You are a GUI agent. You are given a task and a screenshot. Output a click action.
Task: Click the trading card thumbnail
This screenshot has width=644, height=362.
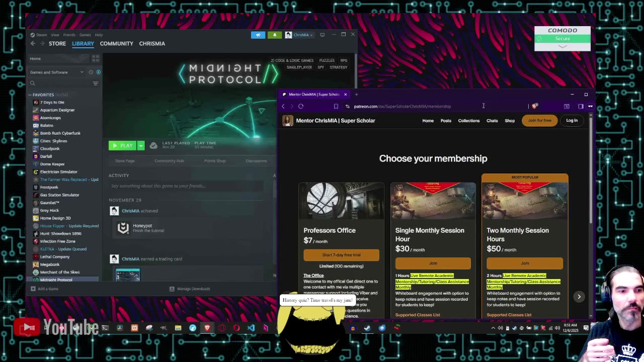pos(128,275)
